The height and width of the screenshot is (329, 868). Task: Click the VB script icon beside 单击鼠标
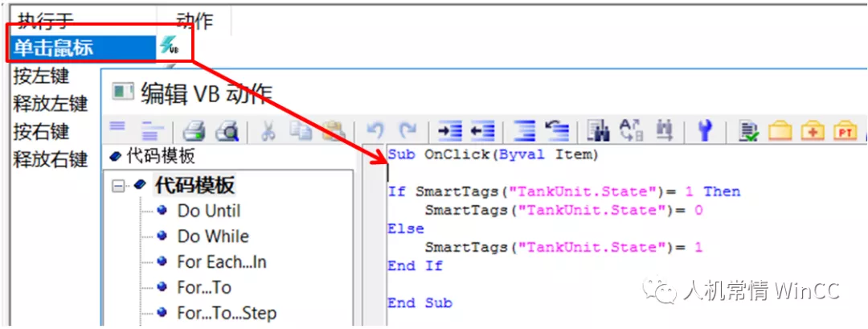tap(169, 47)
